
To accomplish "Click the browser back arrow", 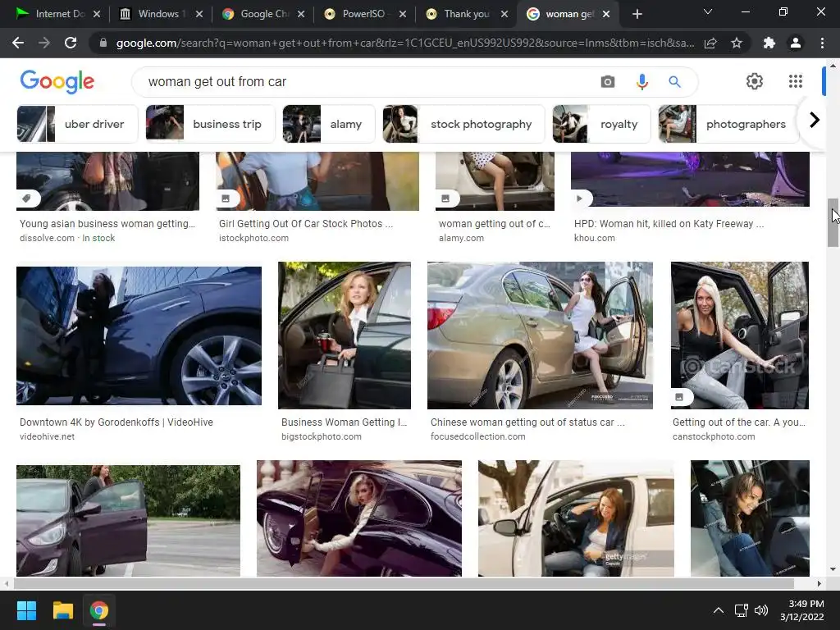I will click(x=18, y=43).
